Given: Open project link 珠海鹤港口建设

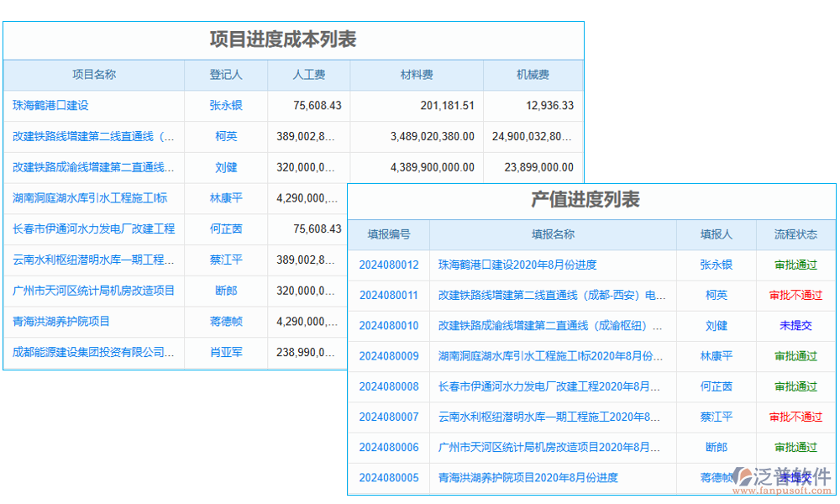Looking at the screenshot, I should pos(50,106).
